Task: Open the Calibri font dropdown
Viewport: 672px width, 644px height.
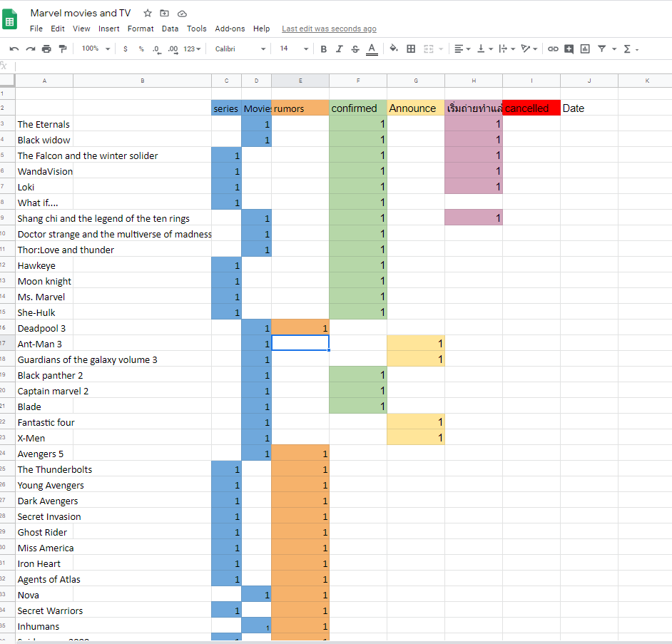Action: (x=240, y=48)
